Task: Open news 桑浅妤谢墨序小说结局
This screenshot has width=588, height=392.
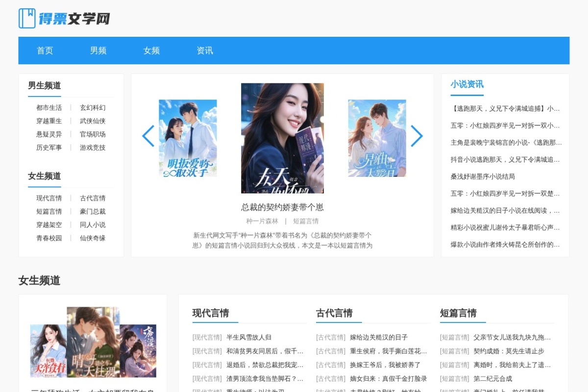Action: pos(483,176)
